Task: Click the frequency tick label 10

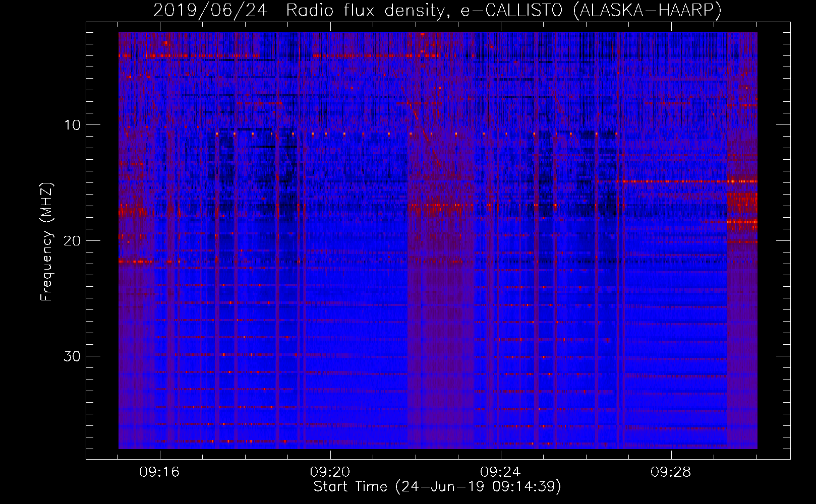Action: pos(73,125)
